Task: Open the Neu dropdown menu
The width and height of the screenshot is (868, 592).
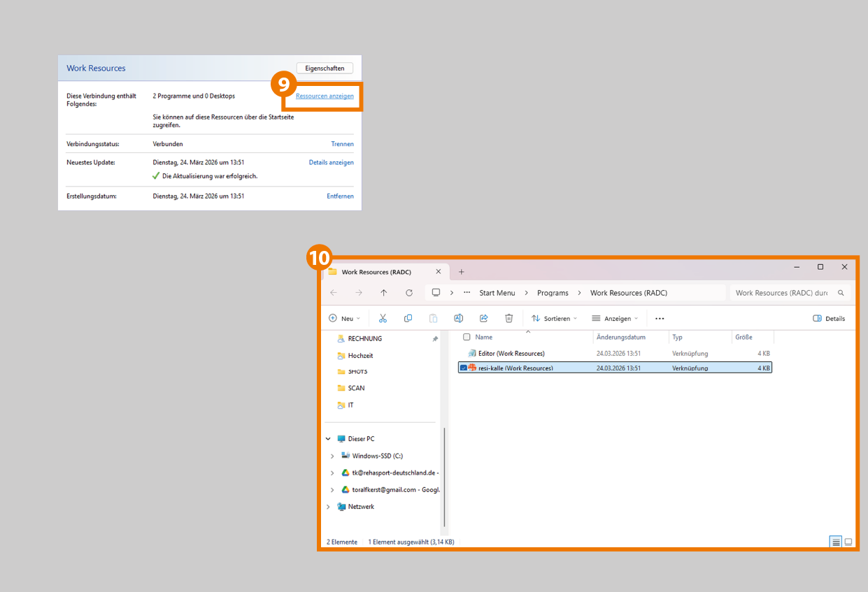Action: (345, 319)
